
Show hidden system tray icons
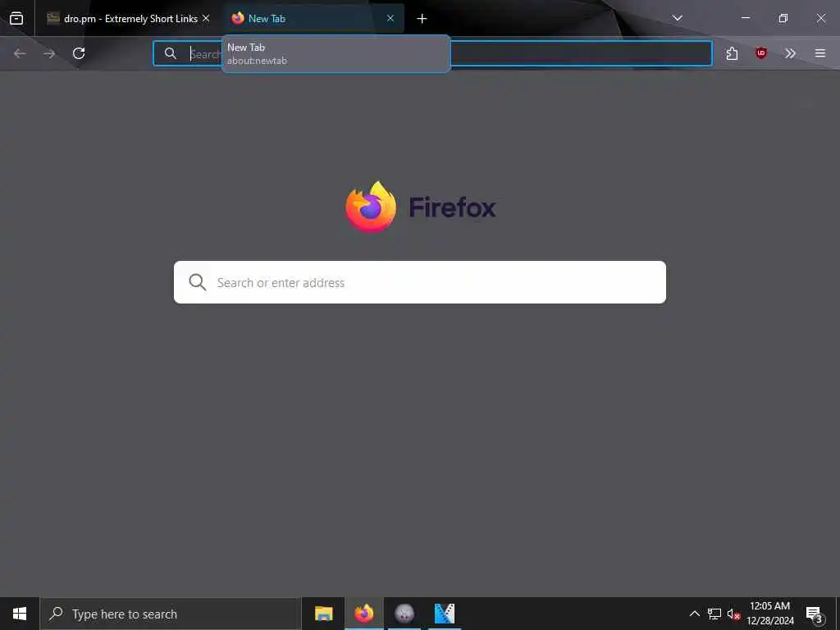[694, 614]
